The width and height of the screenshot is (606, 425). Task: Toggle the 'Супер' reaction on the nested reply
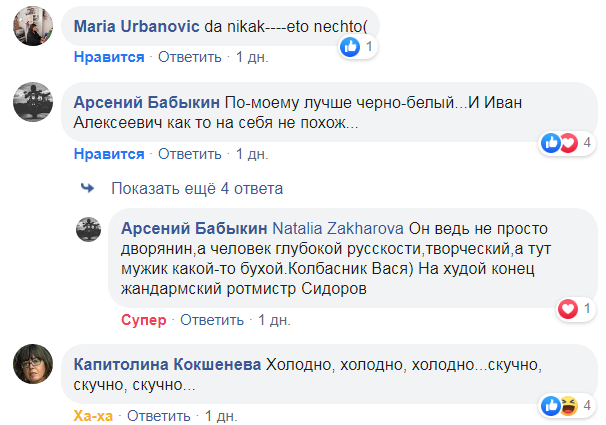143,320
